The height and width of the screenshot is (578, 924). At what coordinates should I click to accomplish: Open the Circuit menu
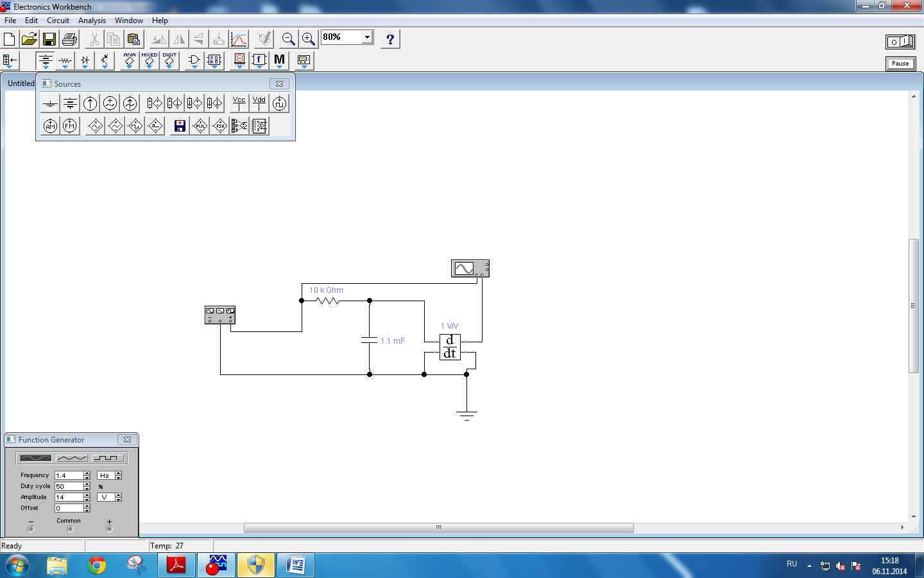point(58,21)
